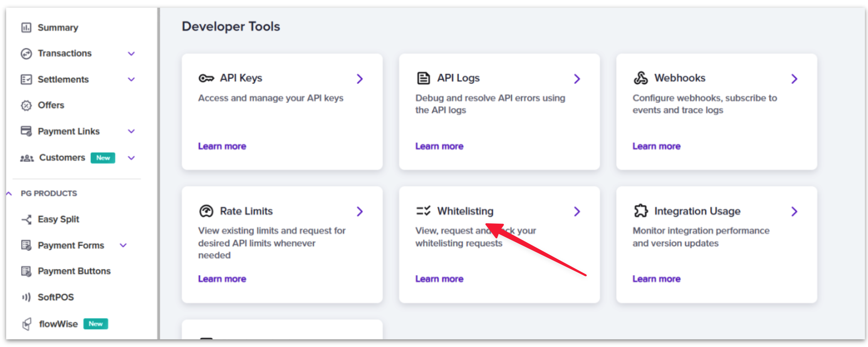Image resolution: width=868 pixels, height=347 pixels.
Task: Click 'Access and manage your API keys' text
Action: tap(271, 98)
